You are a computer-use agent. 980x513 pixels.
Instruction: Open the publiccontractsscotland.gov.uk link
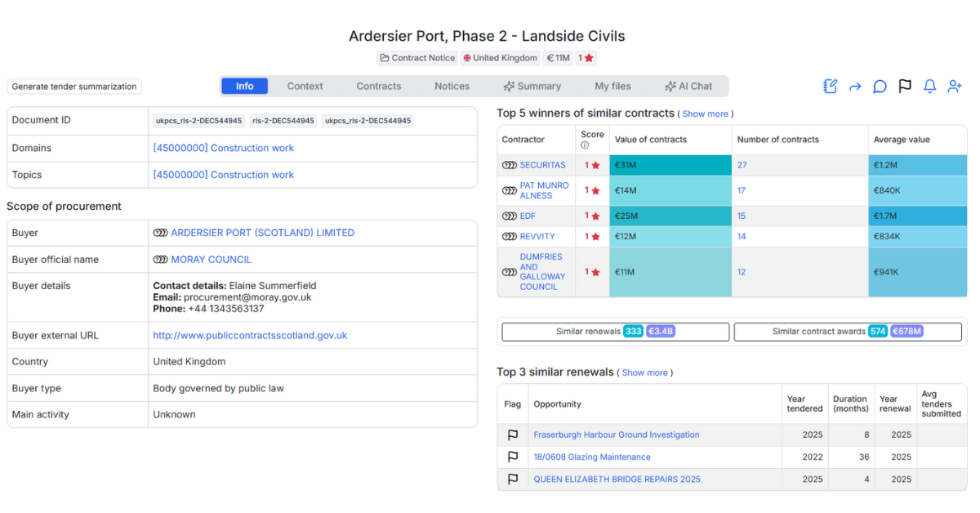coord(250,336)
